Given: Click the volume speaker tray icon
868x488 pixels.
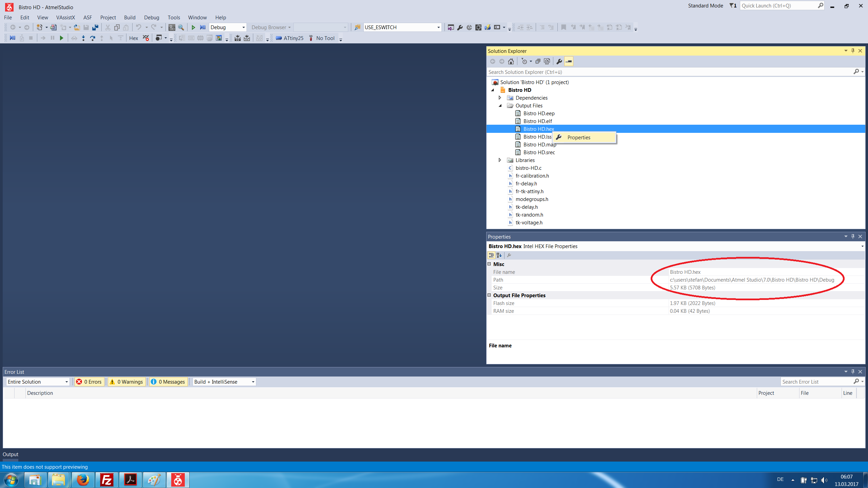Looking at the screenshot, I should (x=824, y=480).
